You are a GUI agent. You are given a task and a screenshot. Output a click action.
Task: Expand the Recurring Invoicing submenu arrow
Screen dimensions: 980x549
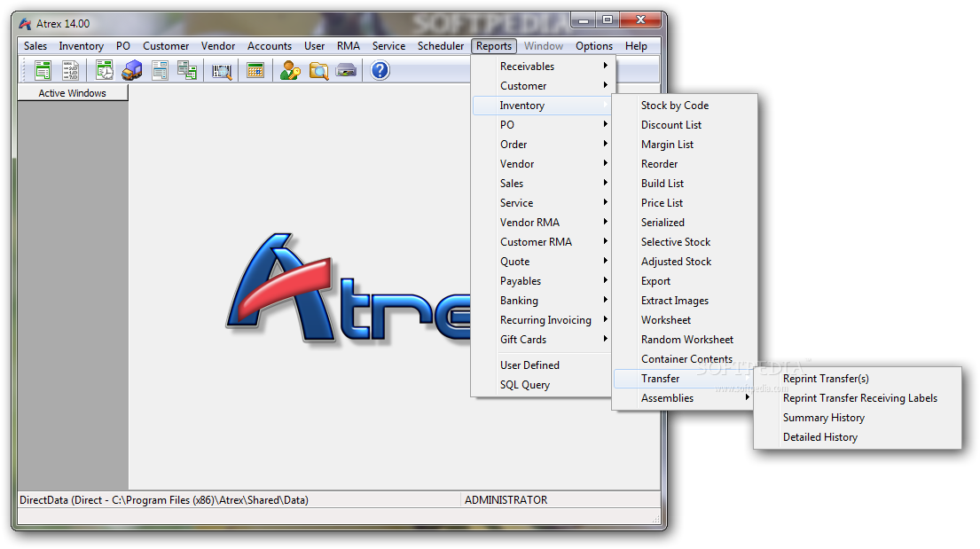[x=605, y=319]
